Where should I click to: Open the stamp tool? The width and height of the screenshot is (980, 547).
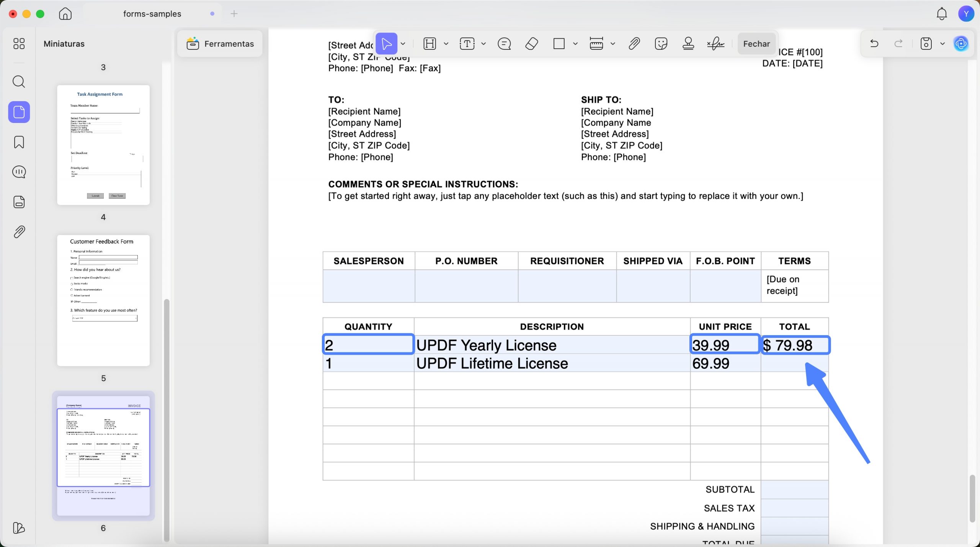click(688, 44)
